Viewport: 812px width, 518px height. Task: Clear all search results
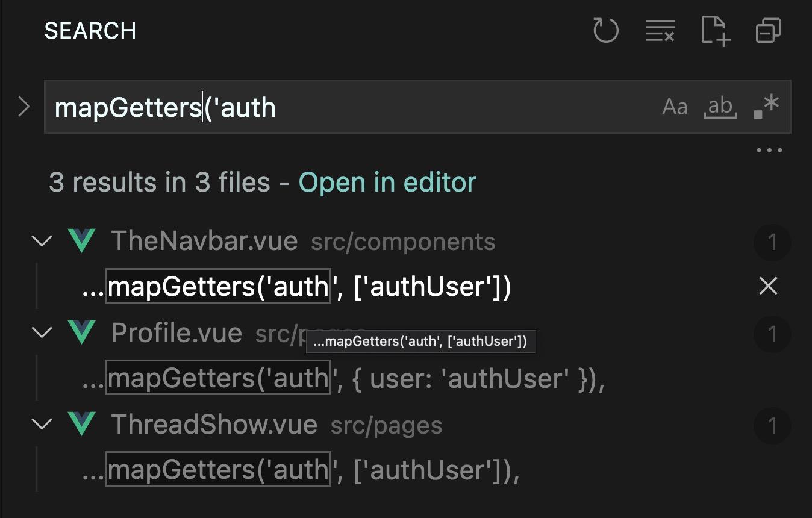click(x=660, y=31)
